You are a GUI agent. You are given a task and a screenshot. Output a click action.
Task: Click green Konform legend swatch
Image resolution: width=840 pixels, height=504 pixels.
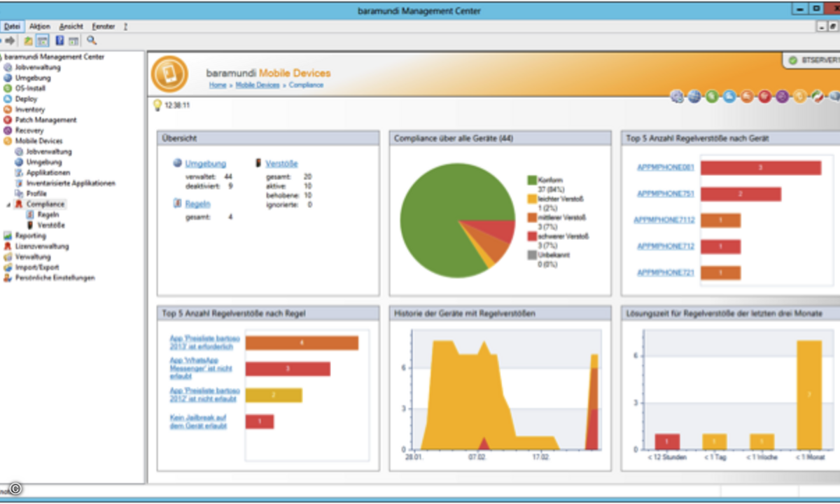[531, 181]
